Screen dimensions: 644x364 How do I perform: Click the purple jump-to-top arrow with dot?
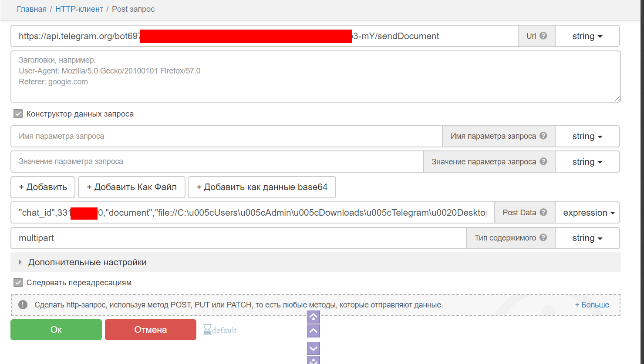pyautogui.click(x=314, y=317)
